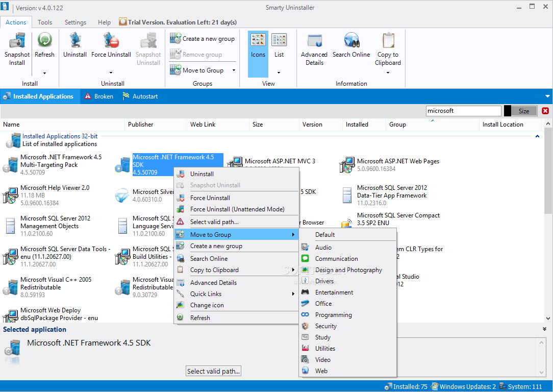Open the tab bar dropdown arrow

click(x=547, y=96)
